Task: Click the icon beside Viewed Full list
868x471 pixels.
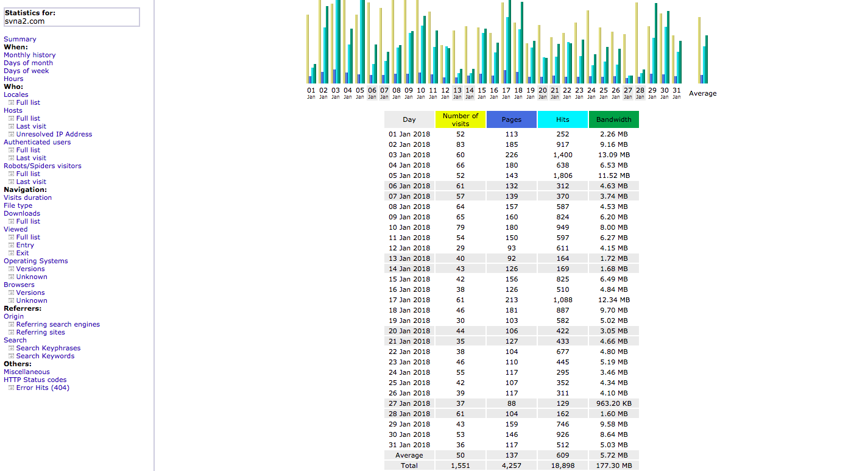Action: (11, 237)
